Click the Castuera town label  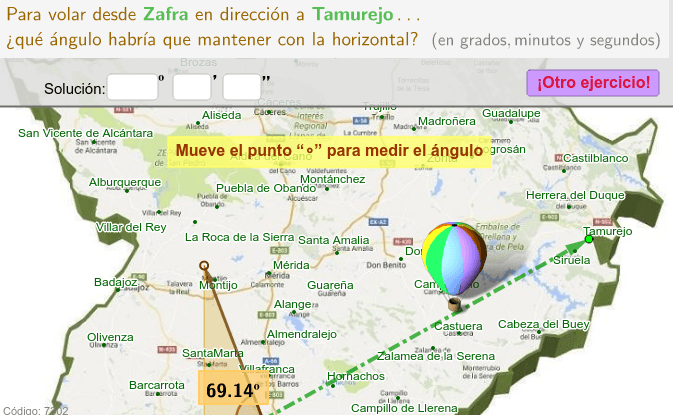458,326
